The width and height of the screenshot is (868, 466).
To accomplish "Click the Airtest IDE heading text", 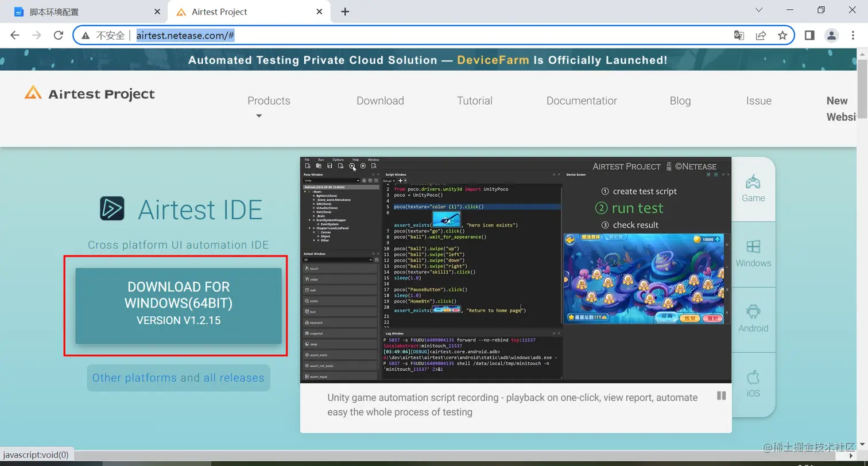I will coord(200,209).
